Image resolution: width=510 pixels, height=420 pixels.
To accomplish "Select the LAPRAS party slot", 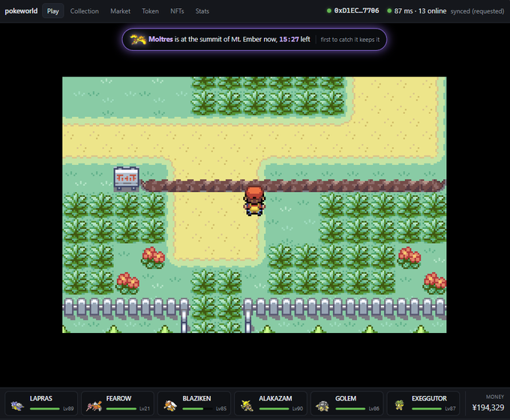I will click(x=41, y=403).
